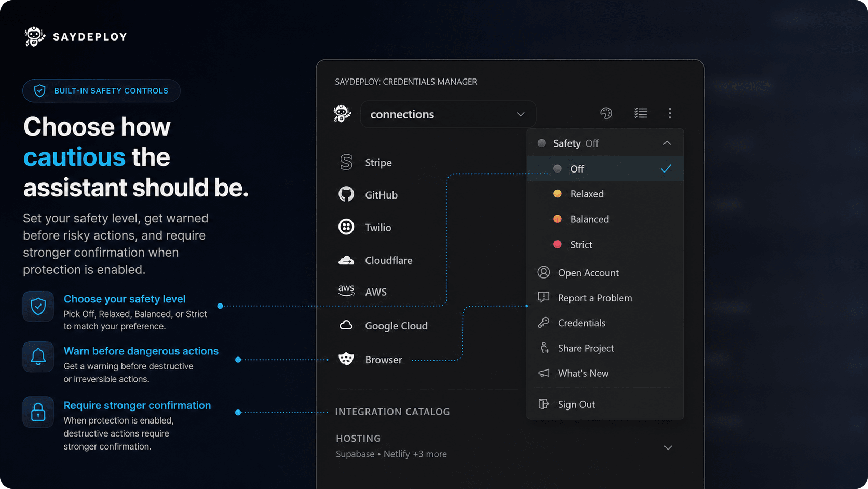Open the theme palette icon
868x489 pixels.
pyautogui.click(x=606, y=113)
